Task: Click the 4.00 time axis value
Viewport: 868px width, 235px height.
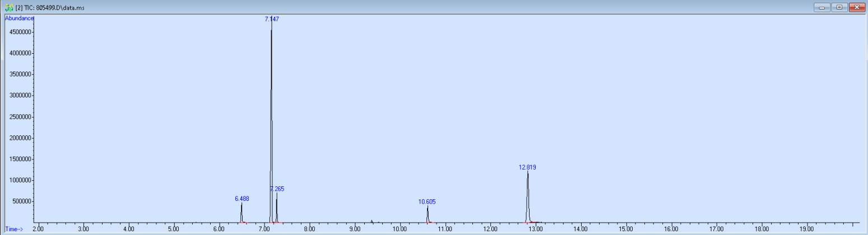Action: pyautogui.click(x=128, y=229)
